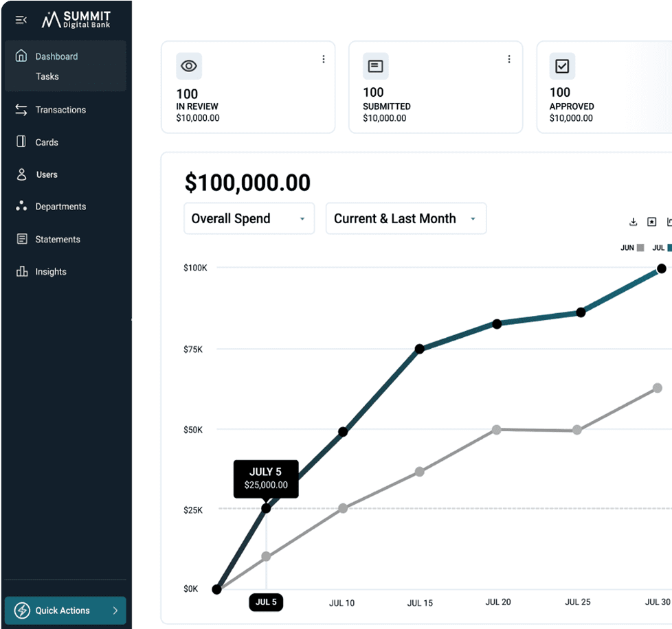
Task: Click the IN REVIEW status label
Action: click(197, 106)
